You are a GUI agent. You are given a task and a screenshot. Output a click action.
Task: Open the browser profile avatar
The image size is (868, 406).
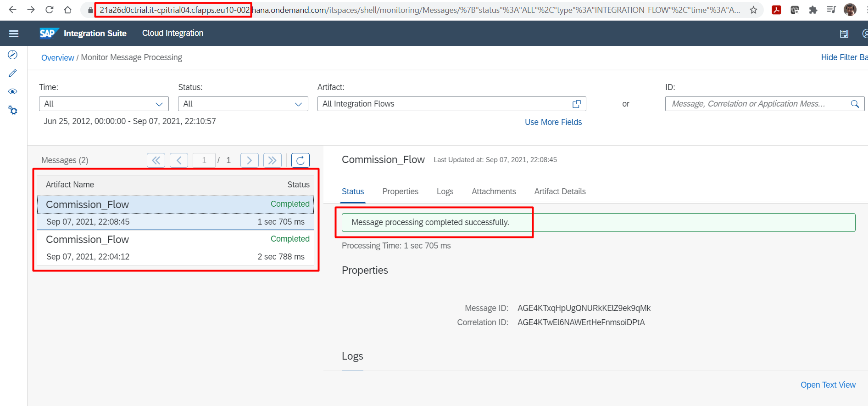850,10
